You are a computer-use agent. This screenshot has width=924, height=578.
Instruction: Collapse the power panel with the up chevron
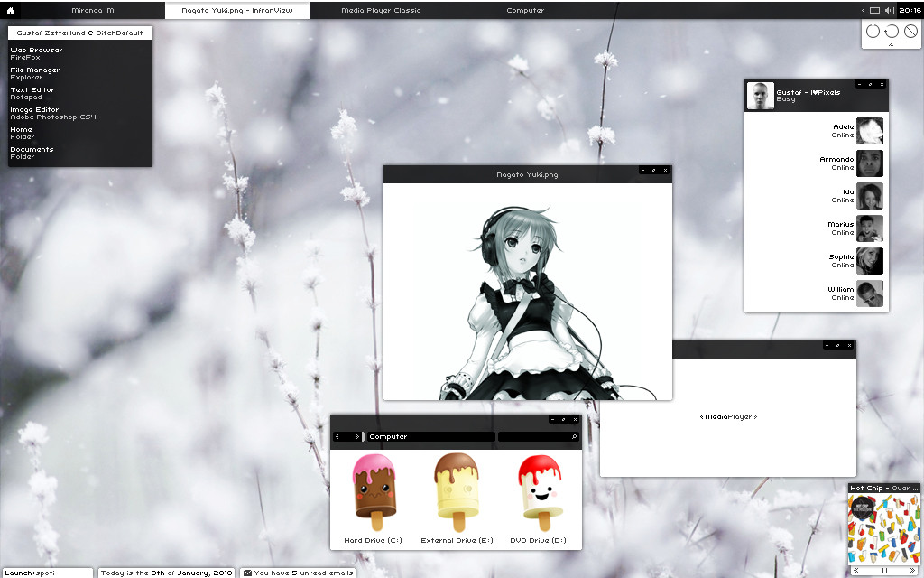click(891, 45)
